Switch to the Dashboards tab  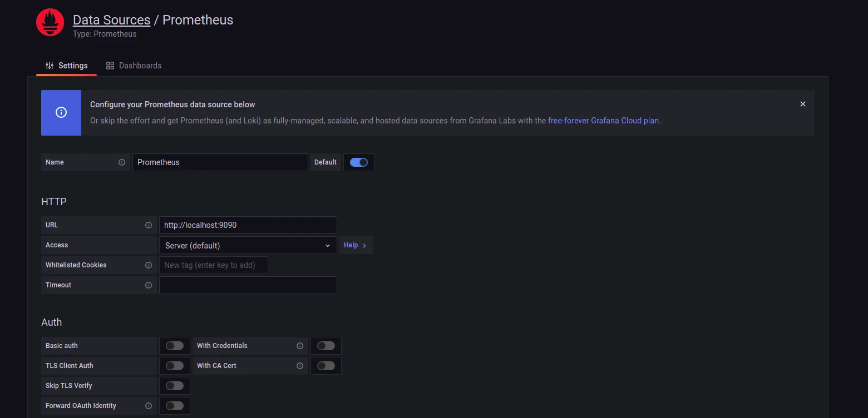click(x=140, y=65)
